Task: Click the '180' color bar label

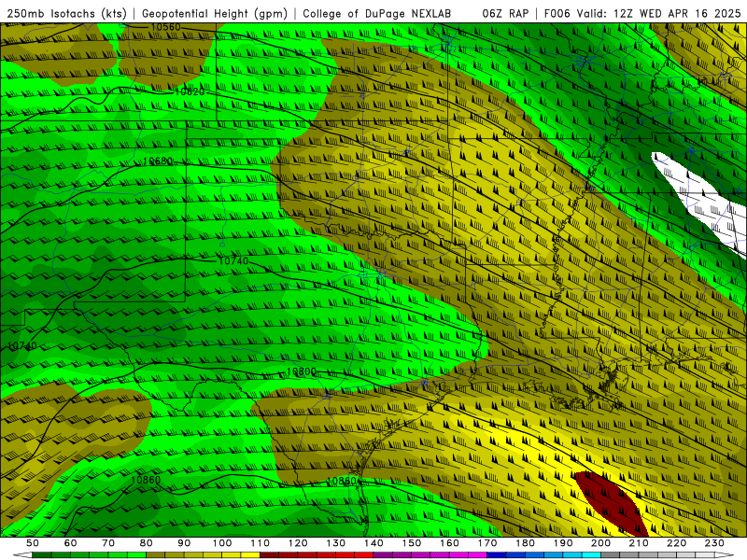Action: click(x=525, y=543)
